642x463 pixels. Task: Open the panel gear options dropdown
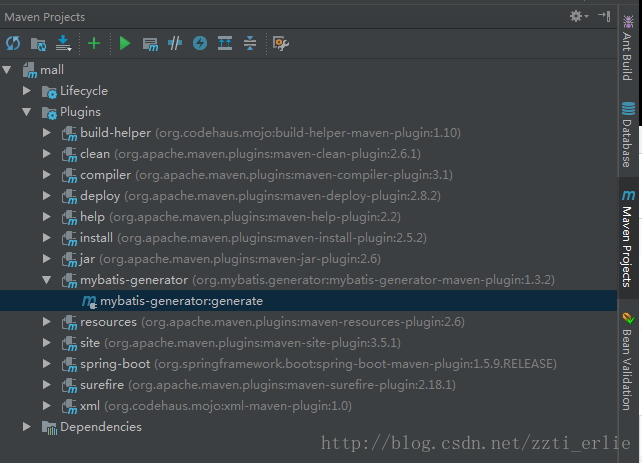(x=578, y=16)
